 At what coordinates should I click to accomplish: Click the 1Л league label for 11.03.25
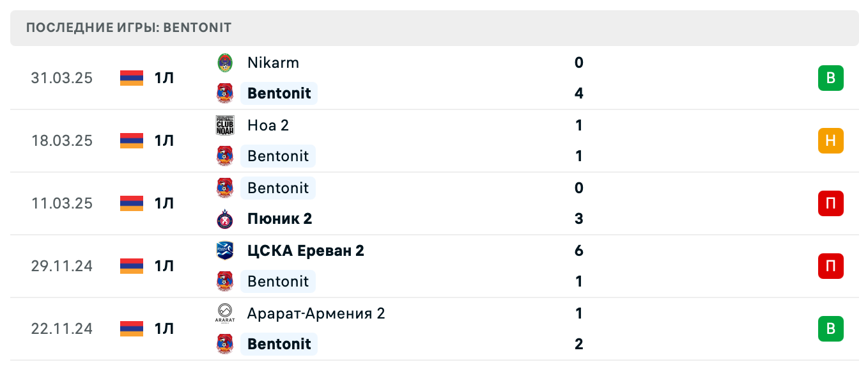coord(164,203)
